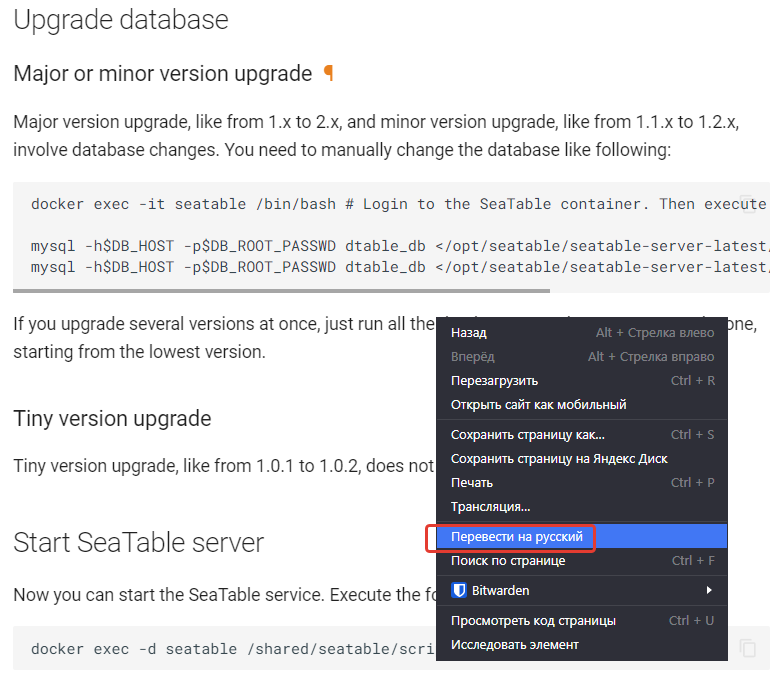The image size is (780, 678).
Task: Click the permalink pilcrow icon beside the heading
Action: coord(328,74)
